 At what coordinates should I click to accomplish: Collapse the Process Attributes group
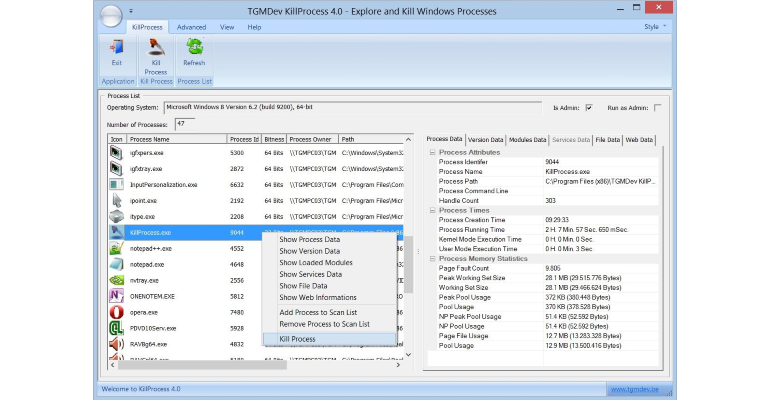(x=433, y=153)
